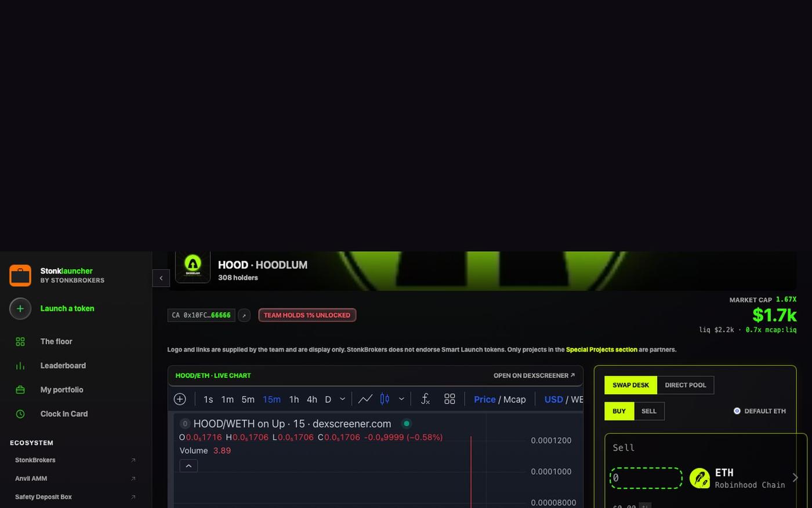This screenshot has height=508, width=812.
Task: Select the 1s timeframe
Action: coord(208,399)
